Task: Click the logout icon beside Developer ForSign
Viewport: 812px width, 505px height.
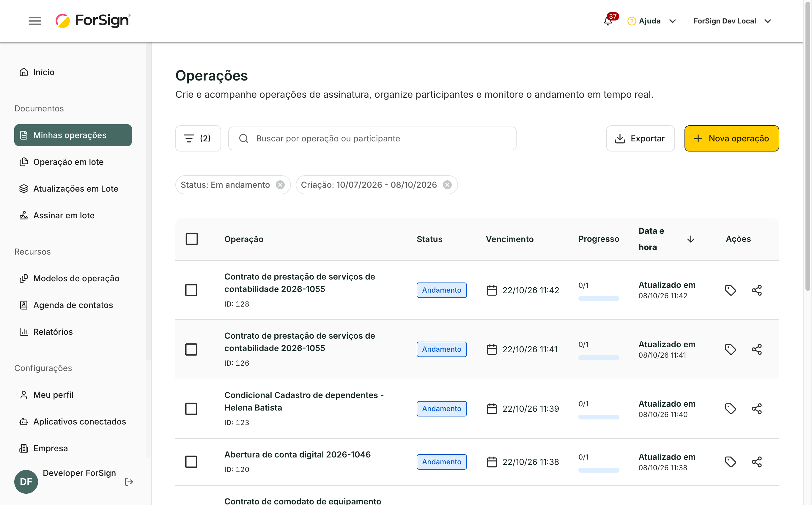Action: tap(129, 482)
